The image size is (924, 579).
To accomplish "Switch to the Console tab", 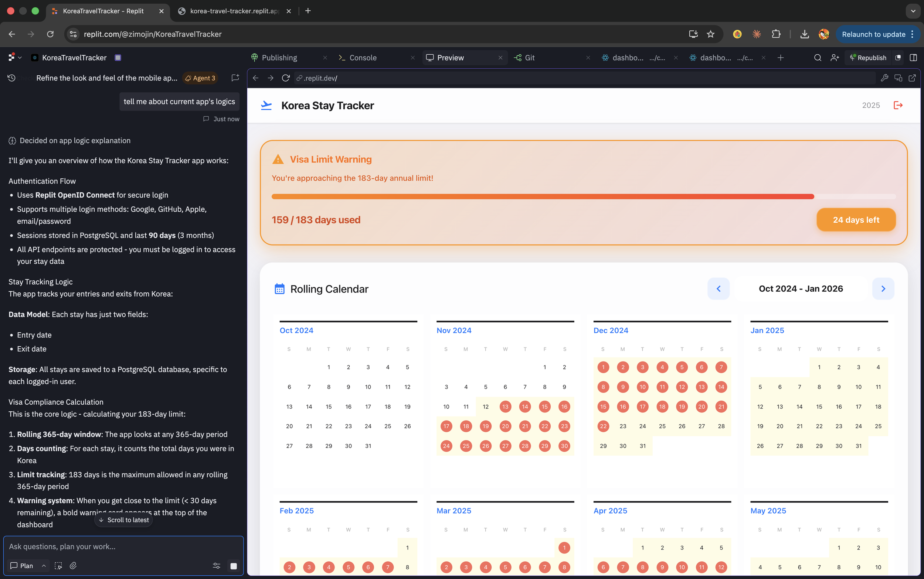I will click(x=362, y=58).
